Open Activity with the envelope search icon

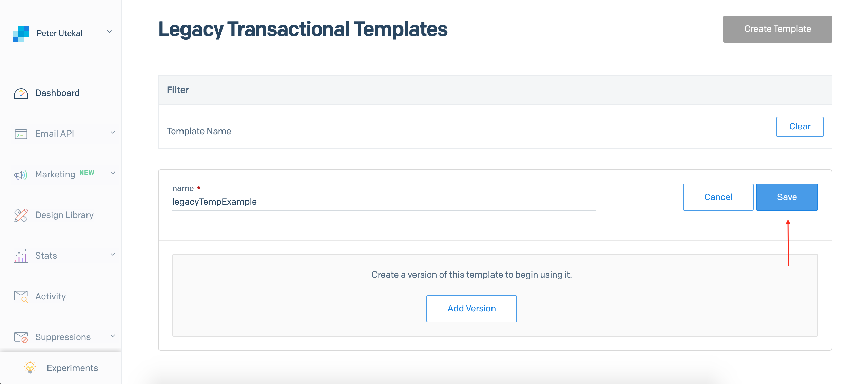(21, 296)
